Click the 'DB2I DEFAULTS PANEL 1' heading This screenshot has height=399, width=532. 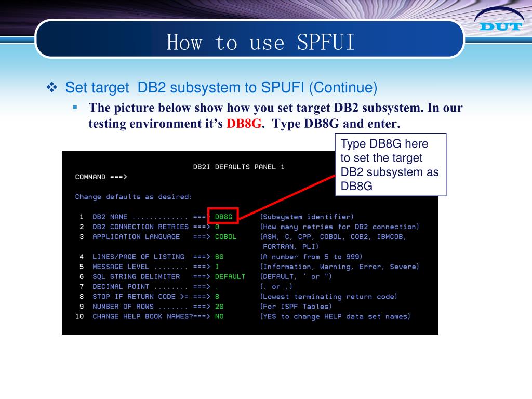click(239, 167)
